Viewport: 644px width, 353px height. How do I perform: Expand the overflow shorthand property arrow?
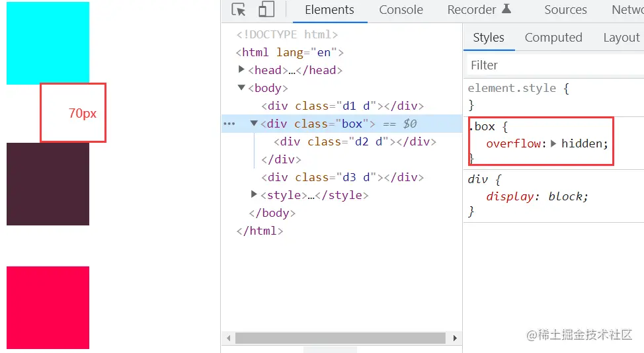pos(553,143)
